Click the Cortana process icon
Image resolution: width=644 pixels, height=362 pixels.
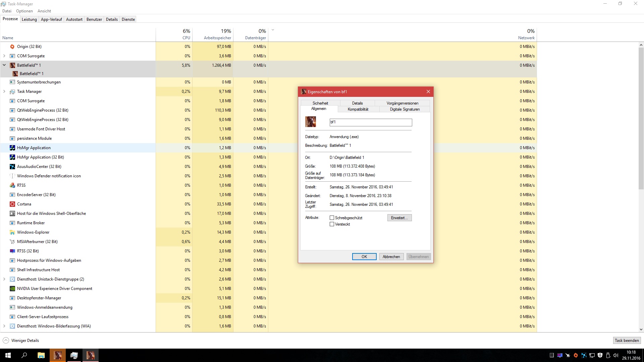click(x=12, y=204)
